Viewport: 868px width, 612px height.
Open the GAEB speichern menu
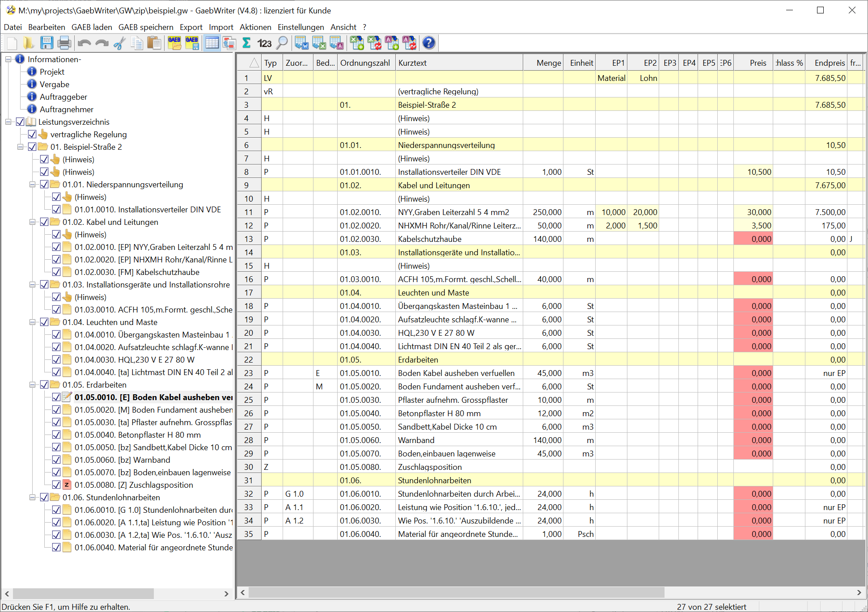[x=146, y=27]
